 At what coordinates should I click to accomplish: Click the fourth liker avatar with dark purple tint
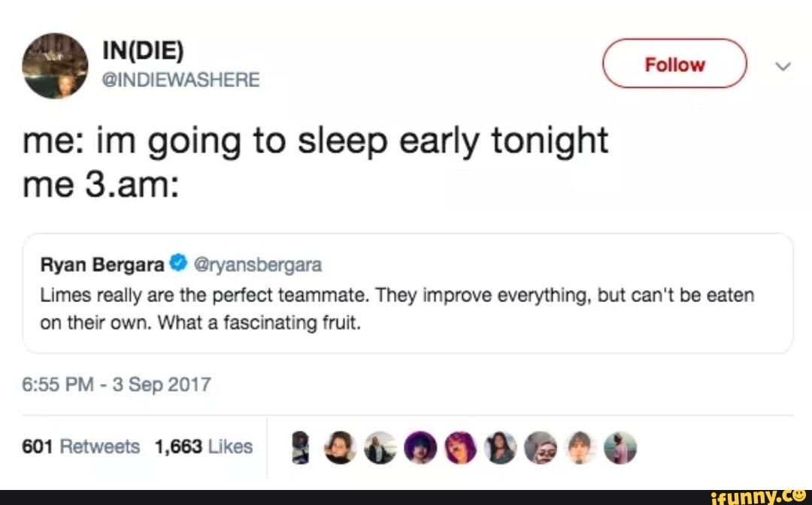pos(420,447)
